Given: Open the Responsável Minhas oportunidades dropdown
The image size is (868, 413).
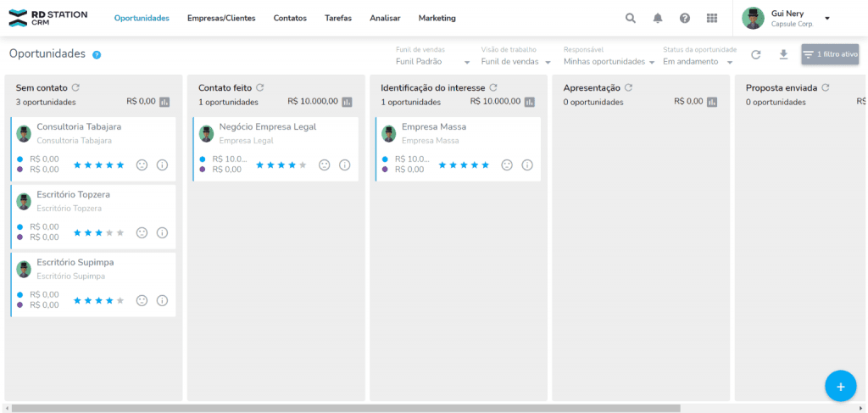Looking at the screenshot, I should (609, 61).
